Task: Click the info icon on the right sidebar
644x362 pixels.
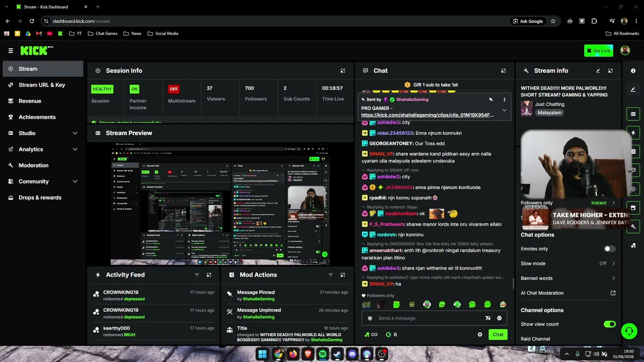Action: pyautogui.click(x=633, y=71)
